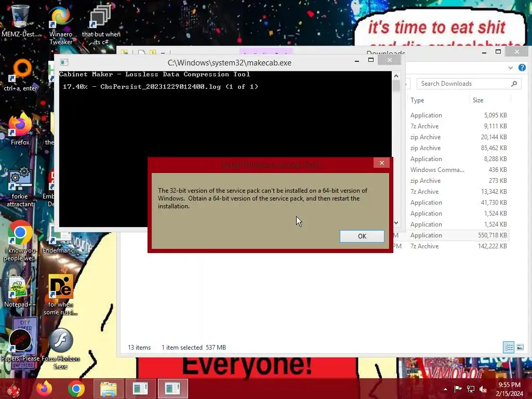The image size is (532, 399).
Task: Open the 'forkie attractant' desktop shortcut
Action: [20, 187]
